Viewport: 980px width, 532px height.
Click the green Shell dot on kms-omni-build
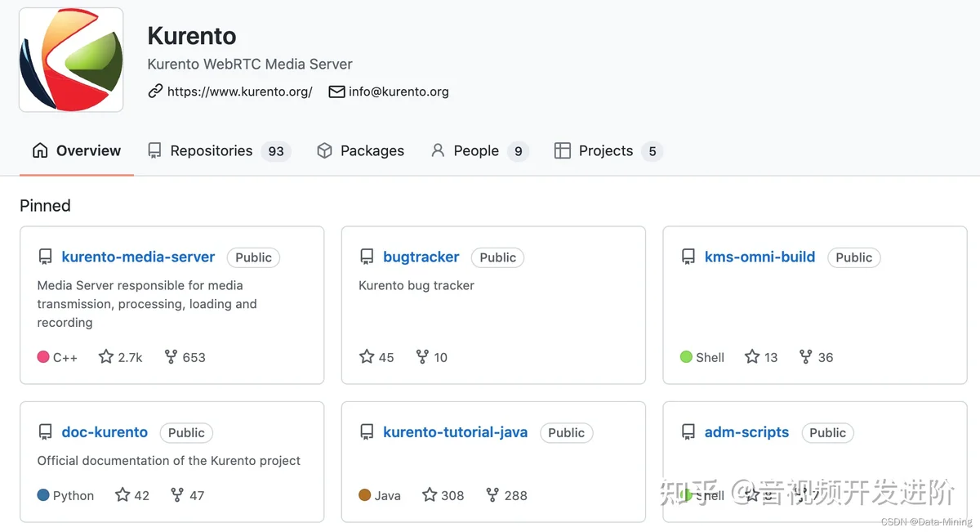coord(686,357)
